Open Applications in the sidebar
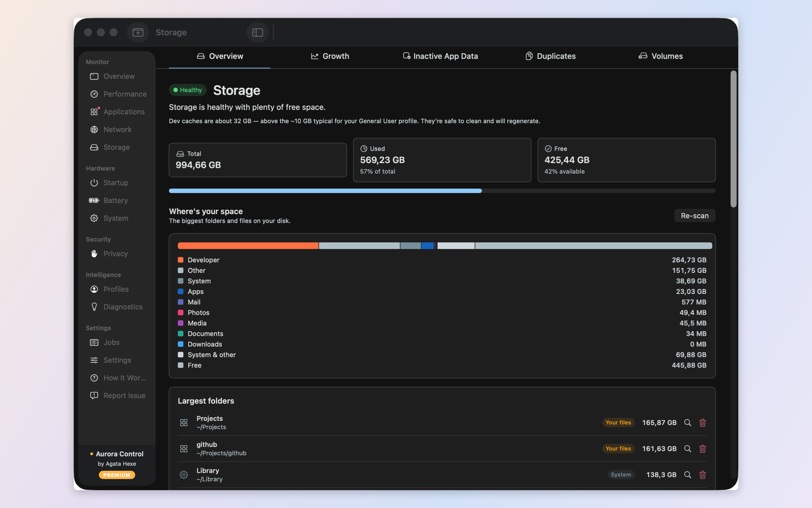The image size is (812, 508). coord(117,112)
